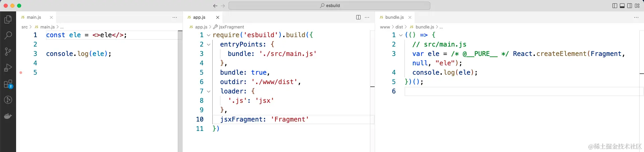Click './www/dist' string in app.js
644x152 pixels.
[274, 82]
